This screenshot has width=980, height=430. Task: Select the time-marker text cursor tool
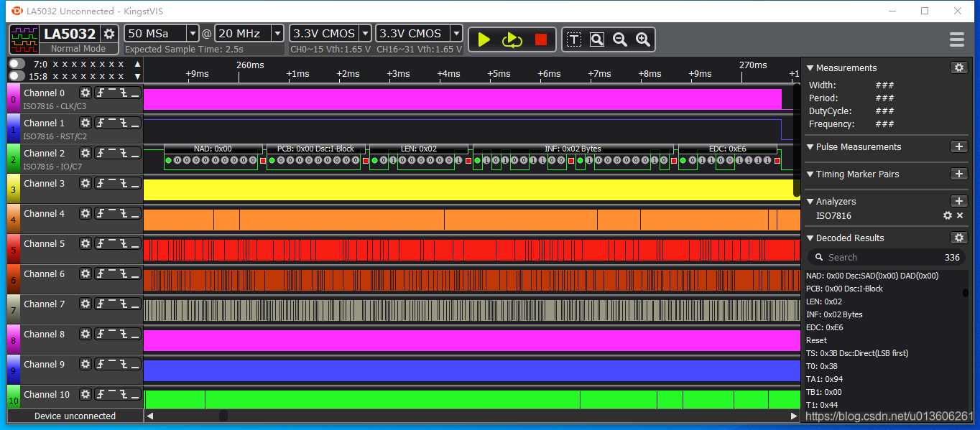pyautogui.click(x=573, y=39)
